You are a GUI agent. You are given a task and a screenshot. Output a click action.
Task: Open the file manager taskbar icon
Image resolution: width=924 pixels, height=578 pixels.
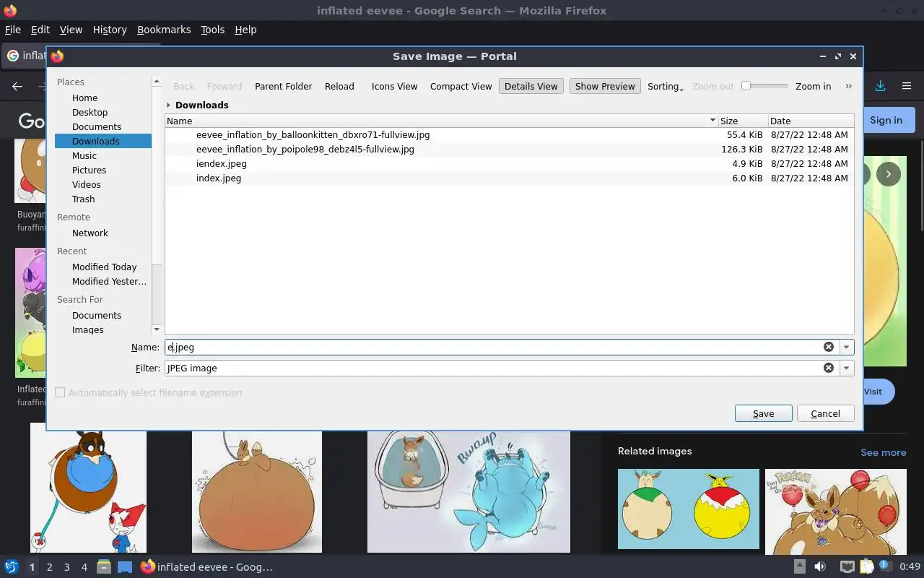click(104, 567)
